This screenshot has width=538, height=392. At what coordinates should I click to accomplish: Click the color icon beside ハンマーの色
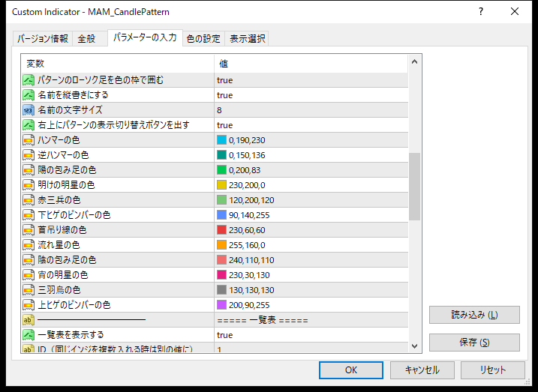point(29,140)
